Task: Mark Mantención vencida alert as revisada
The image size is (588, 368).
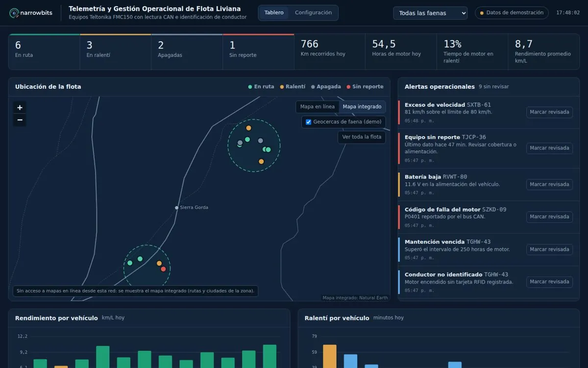Action: pos(549,249)
